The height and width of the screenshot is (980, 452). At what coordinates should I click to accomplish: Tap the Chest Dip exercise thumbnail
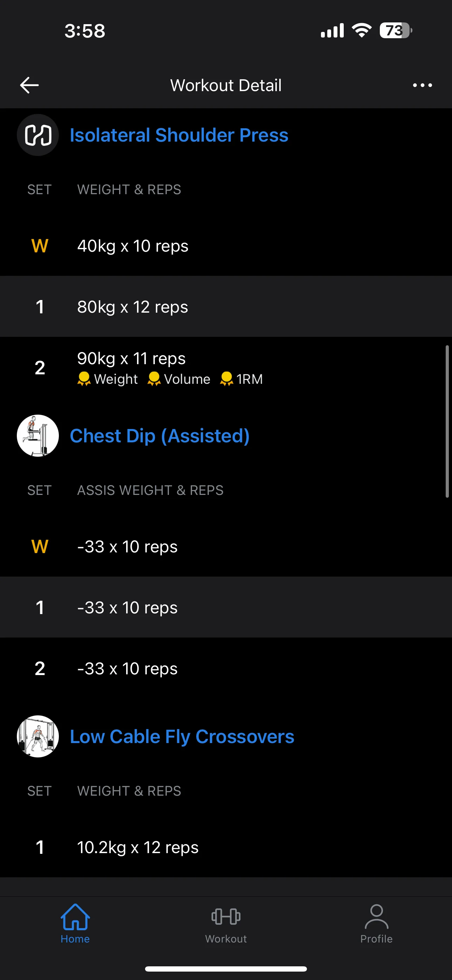point(38,436)
